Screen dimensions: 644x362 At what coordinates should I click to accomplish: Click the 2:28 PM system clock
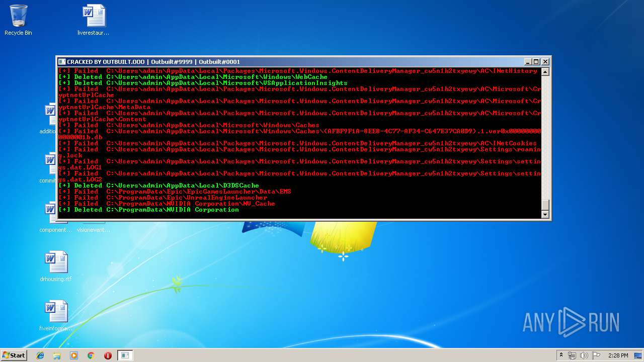click(618, 355)
